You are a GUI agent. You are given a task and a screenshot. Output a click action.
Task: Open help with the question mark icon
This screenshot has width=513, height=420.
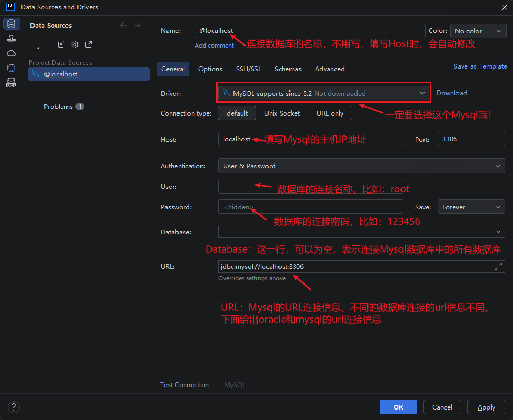pos(14,407)
